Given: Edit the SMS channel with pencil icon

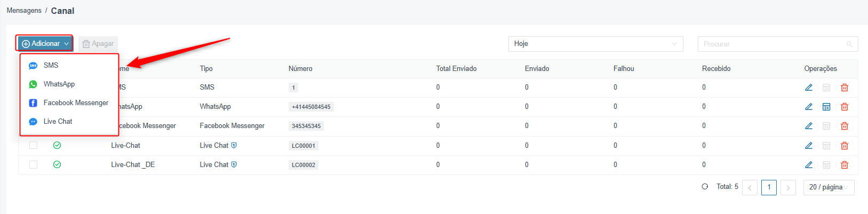Looking at the screenshot, I should (809, 88).
